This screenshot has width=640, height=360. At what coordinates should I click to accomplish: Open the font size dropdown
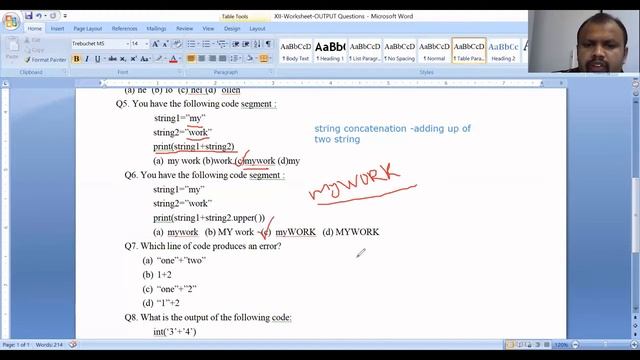[x=147, y=44]
